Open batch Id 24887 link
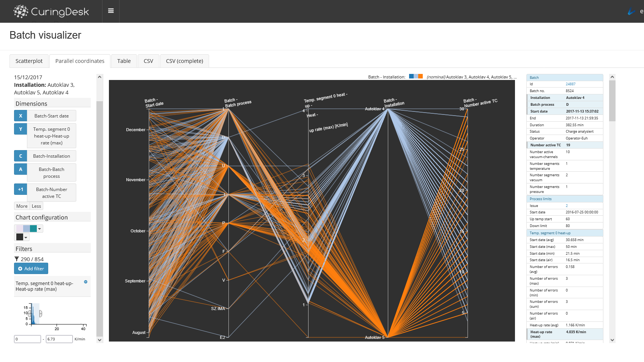Screen dimensions: 644x362 pyautogui.click(x=570, y=84)
